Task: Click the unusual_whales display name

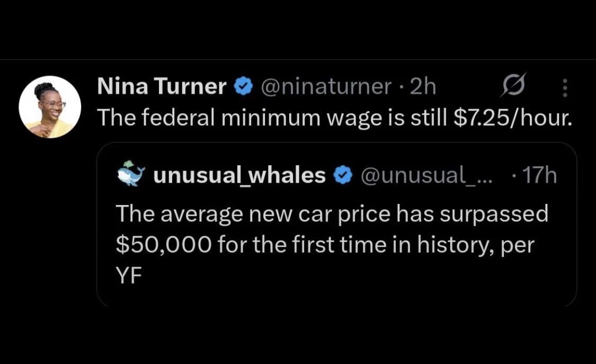Action: (239, 175)
